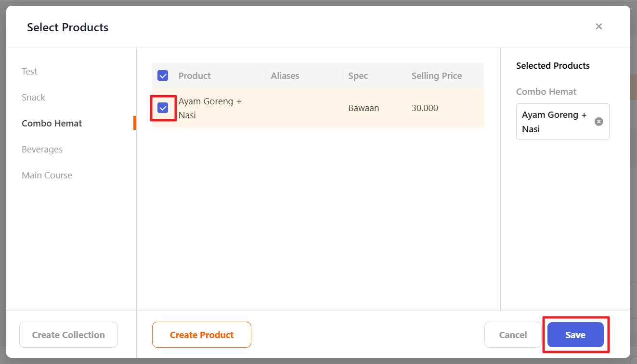Uncheck the Ayam Goreng + Nasi row checkbox
The image size is (637, 364).
pyautogui.click(x=163, y=108)
